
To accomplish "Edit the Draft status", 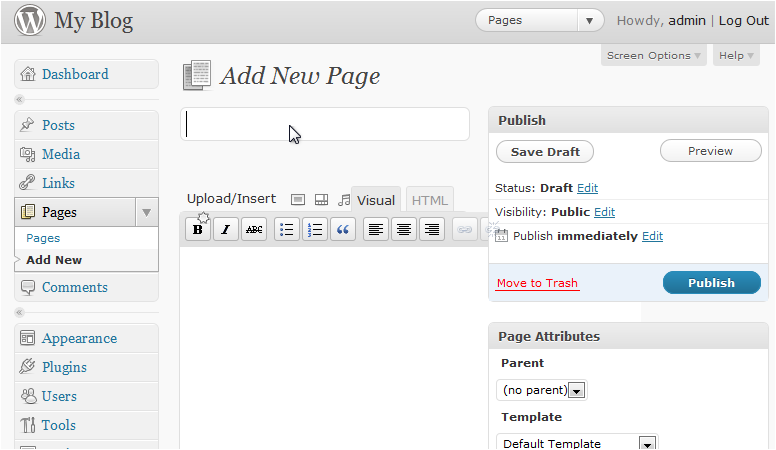I will coord(587,188).
